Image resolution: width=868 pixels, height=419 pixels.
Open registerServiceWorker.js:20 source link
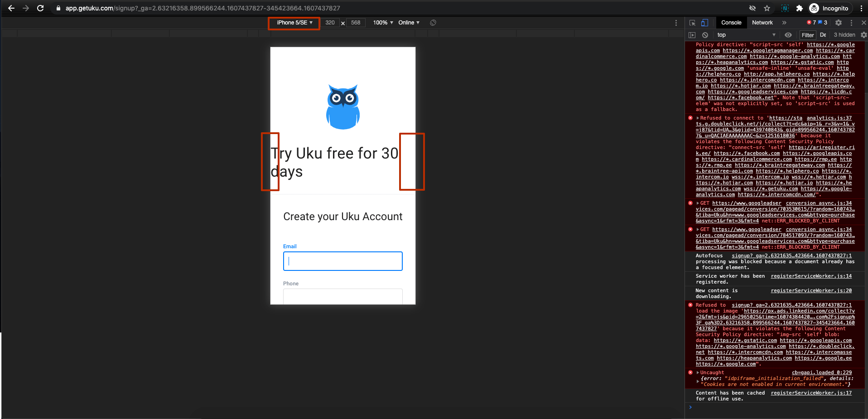(811, 290)
